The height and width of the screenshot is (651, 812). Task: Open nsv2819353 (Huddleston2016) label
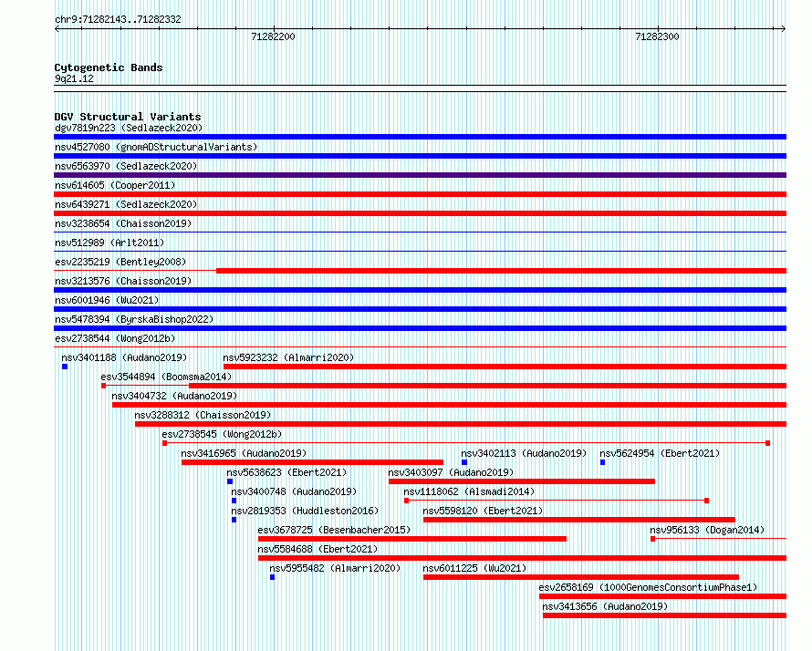pos(305,511)
